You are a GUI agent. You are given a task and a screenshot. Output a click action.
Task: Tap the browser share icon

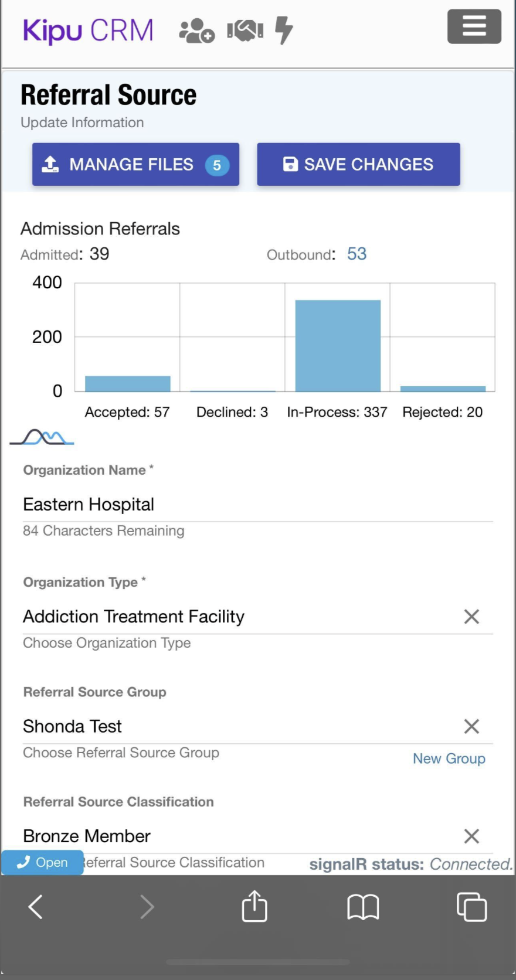pos(254,906)
